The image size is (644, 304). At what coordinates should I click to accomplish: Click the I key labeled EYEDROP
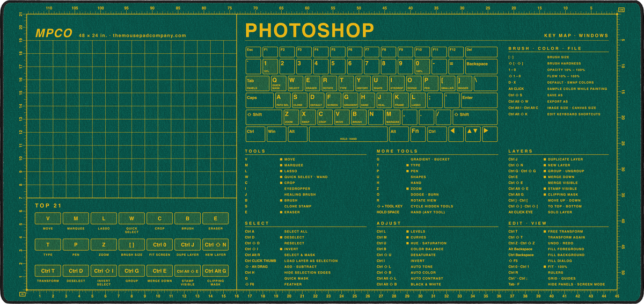pos(397,83)
